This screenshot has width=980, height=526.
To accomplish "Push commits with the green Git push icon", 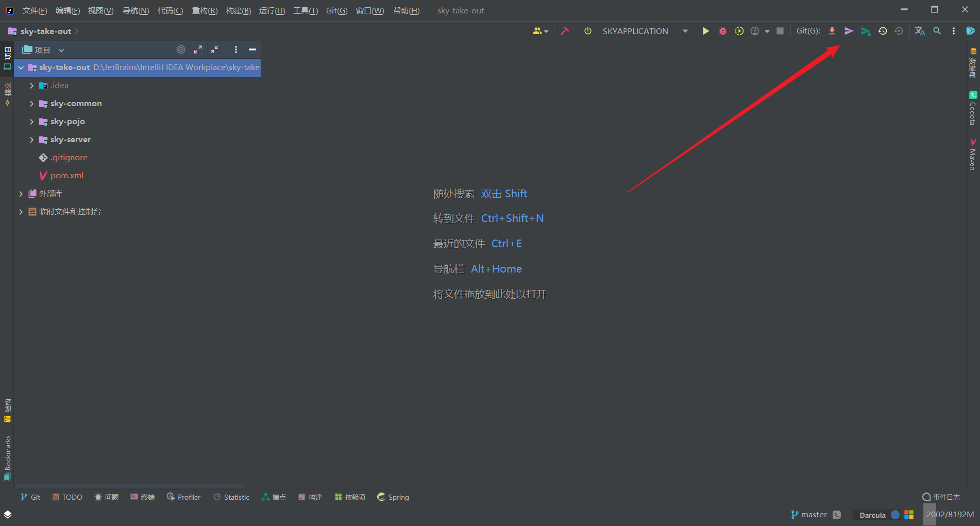I will click(x=866, y=31).
